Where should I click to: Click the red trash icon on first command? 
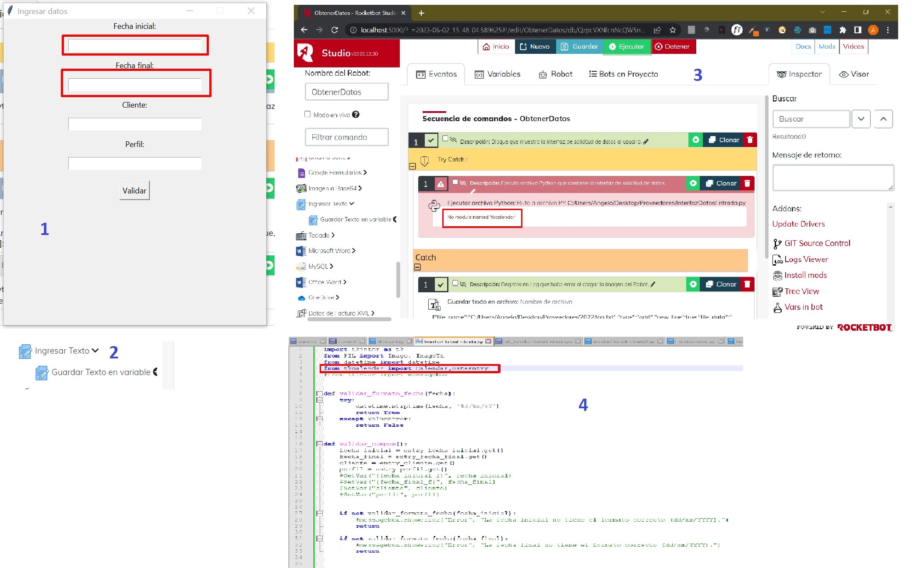(x=750, y=140)
